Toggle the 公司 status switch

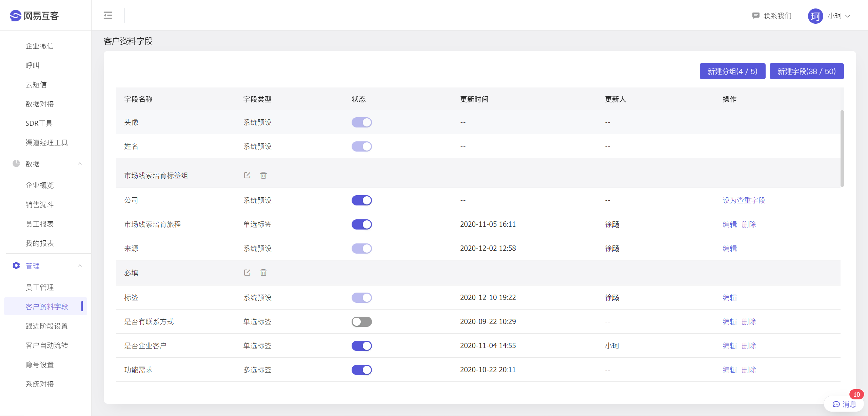(x=361, y=200)
